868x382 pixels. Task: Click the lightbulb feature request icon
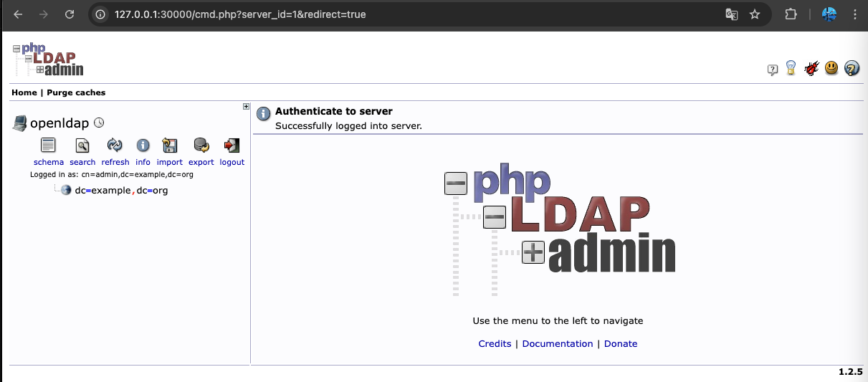click(x=791, y=68)
